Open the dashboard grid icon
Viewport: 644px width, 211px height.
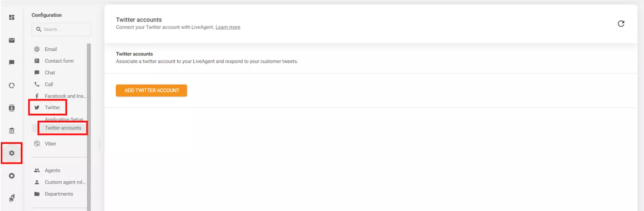(x=12, y=17)
